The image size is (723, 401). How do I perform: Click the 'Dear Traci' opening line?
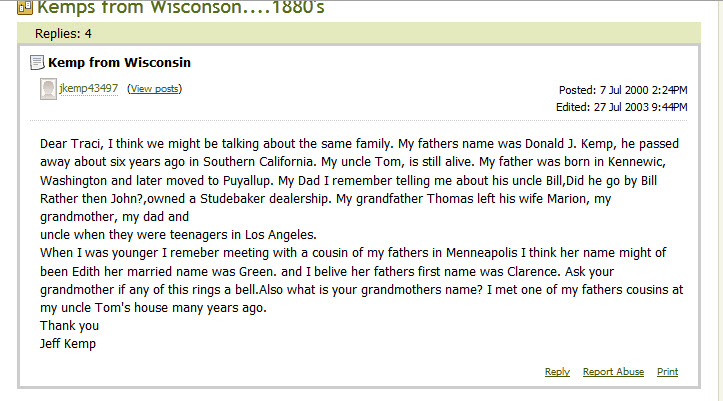click(x=359, y=144)
